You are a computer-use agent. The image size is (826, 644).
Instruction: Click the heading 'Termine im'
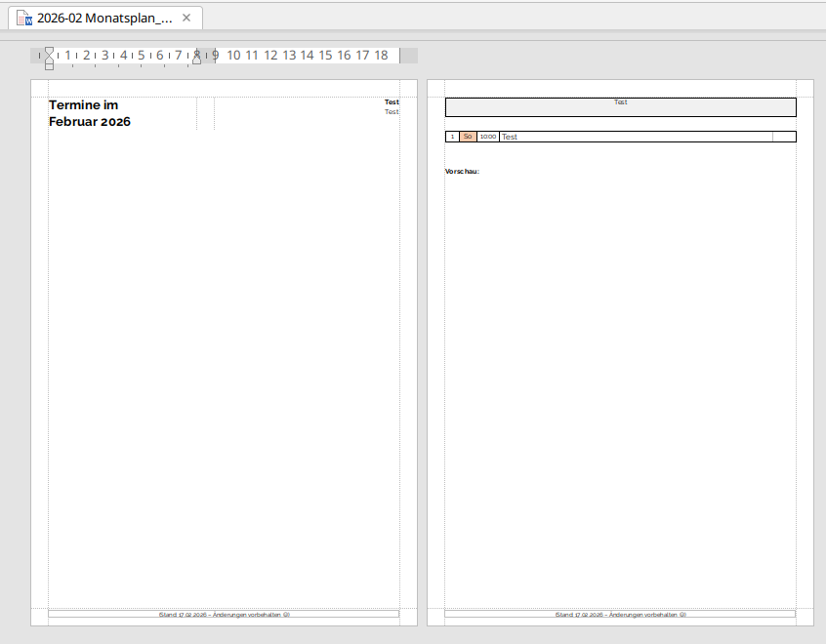[x=83, y=105]
